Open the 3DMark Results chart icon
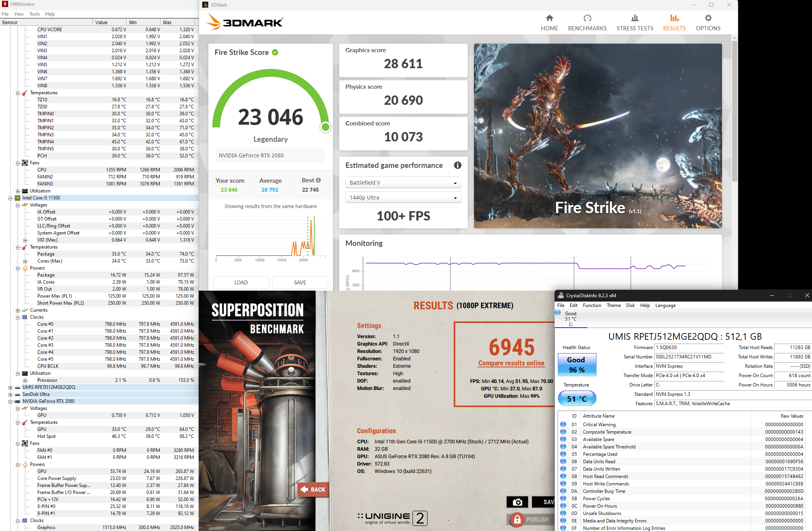 [x=674, y=18]
